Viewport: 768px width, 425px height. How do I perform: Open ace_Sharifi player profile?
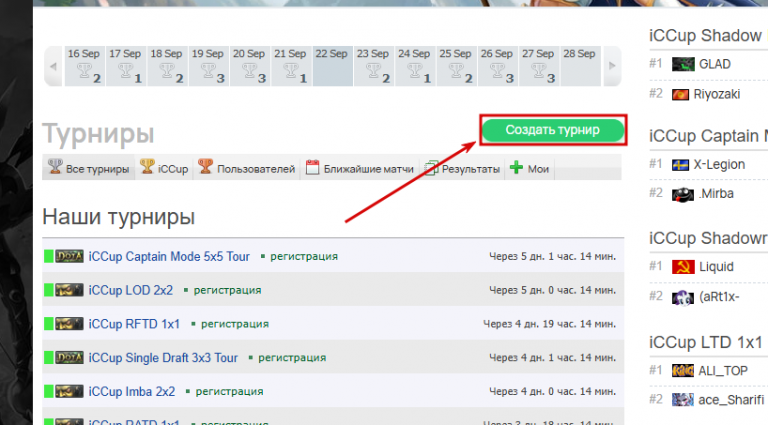[731, 400]
